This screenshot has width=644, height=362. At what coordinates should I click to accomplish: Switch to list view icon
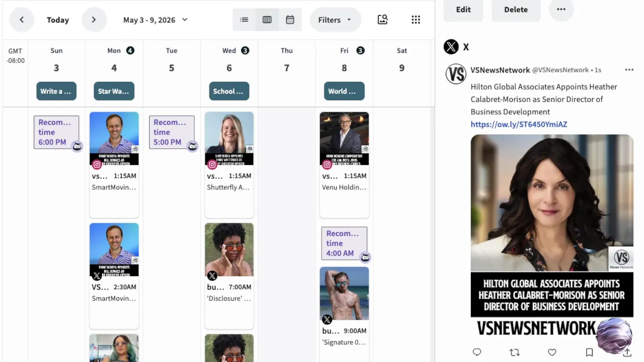click(x=244, y=20)
